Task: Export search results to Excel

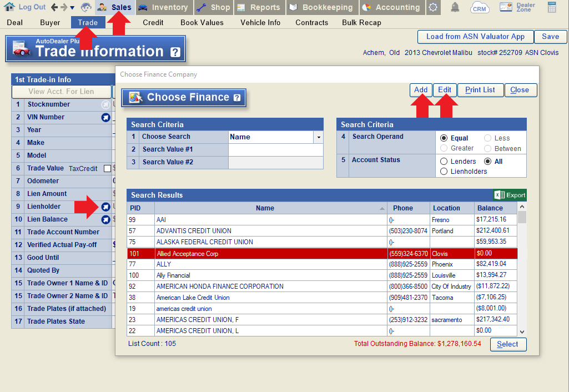Action: (x=510, y=195)
